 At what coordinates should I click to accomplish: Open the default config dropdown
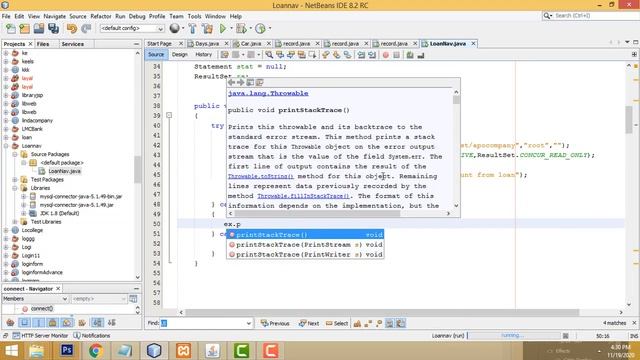point(132,28)
